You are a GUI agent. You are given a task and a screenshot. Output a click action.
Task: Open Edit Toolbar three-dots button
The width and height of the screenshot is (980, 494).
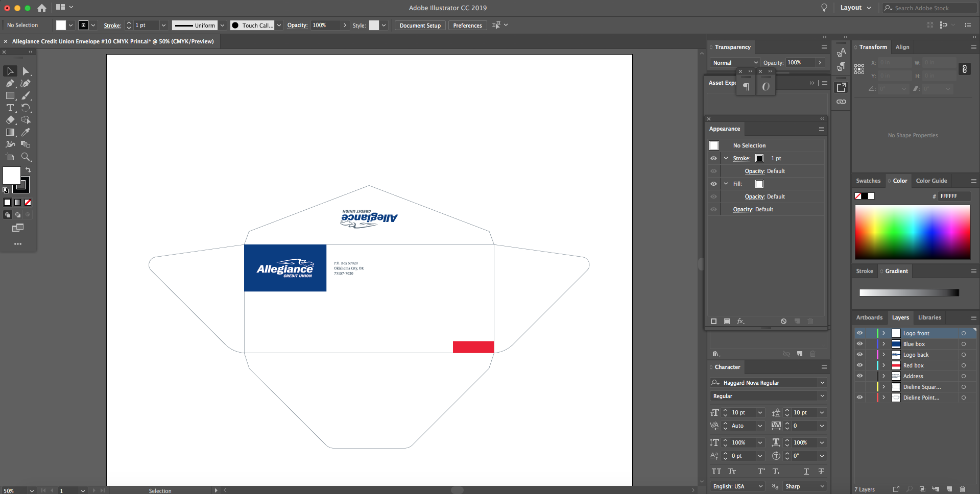tap(18, 244)
